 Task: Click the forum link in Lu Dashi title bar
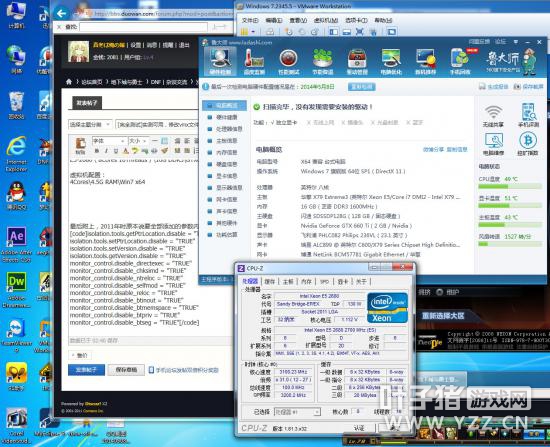click(500, 42)
